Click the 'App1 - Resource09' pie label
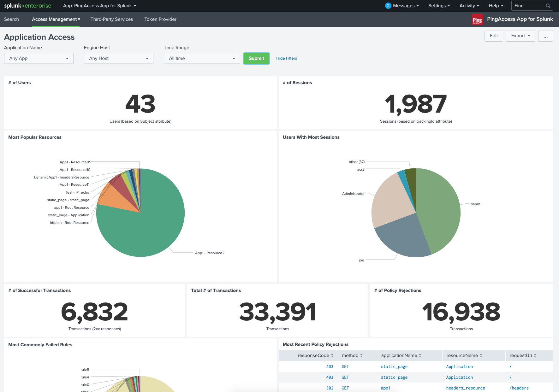559x392 pixels. pos(75,162)
